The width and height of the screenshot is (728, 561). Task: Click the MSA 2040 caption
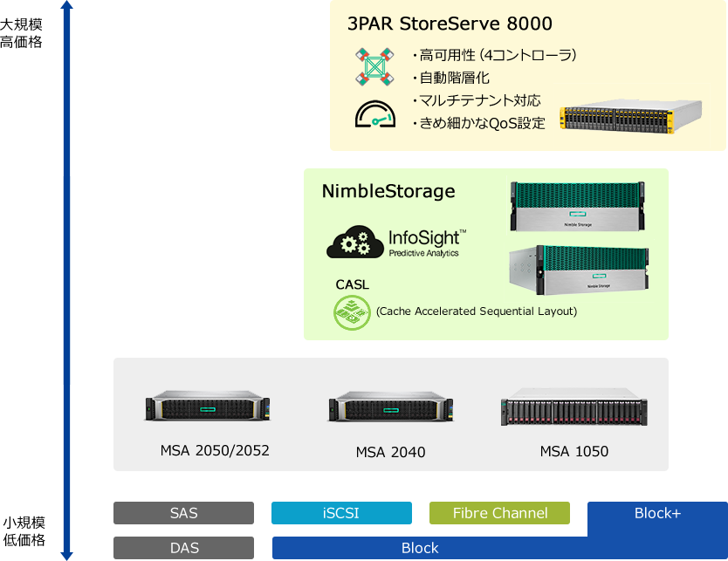pyautogui.click(x=390, y=452)
